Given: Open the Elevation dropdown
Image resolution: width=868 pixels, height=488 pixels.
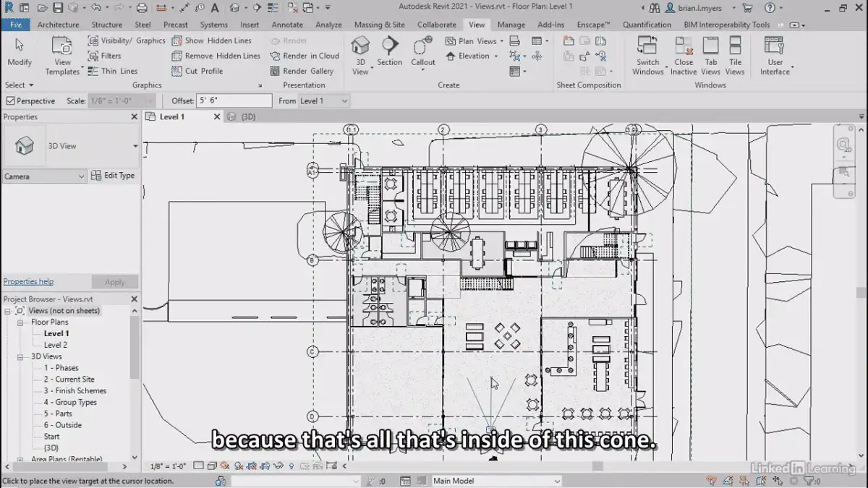Looking at the screenshot, I should pos(472,56).
